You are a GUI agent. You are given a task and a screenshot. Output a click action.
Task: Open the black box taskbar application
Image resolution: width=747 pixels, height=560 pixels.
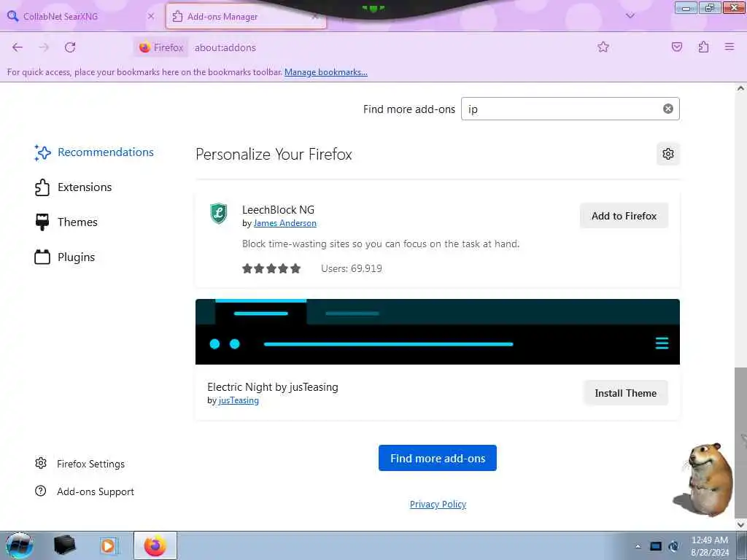click(64, 545)
